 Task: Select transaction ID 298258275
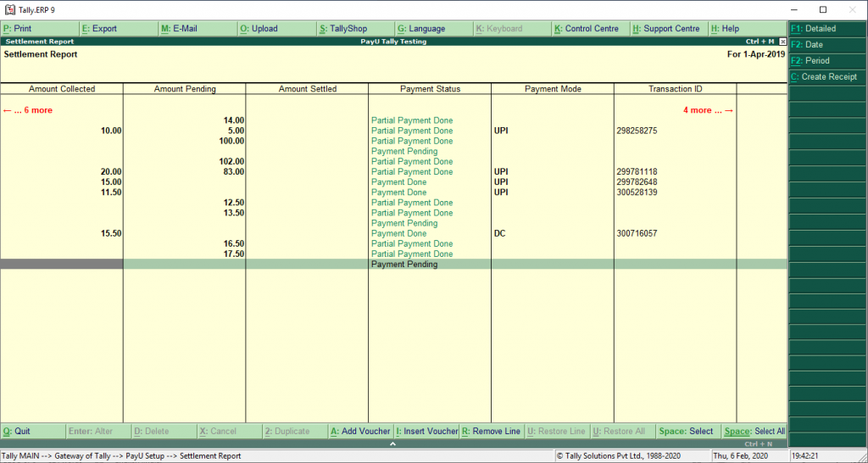637,131
